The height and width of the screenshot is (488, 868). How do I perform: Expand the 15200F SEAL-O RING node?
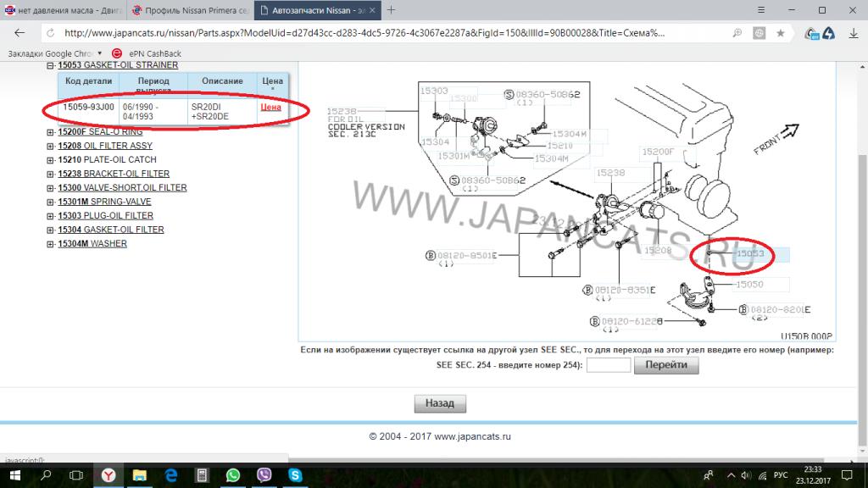[x=50, y=132]
